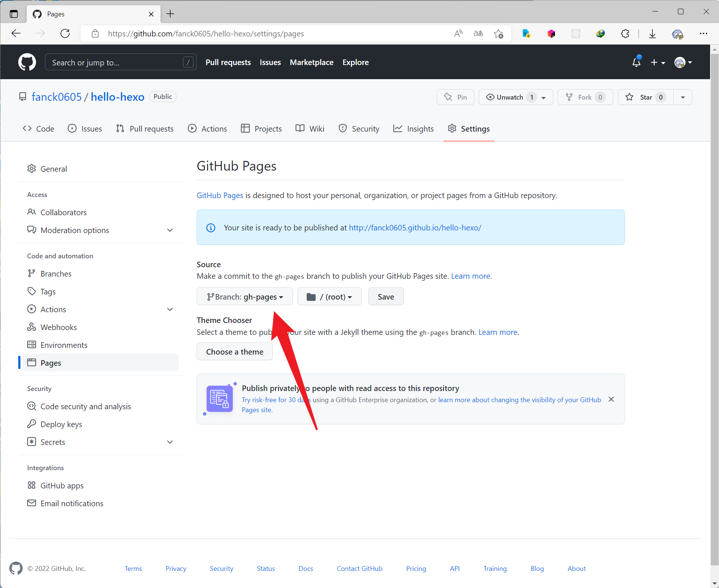Switch to the Projects tab
The image size is (719, 588).
coord(261,129)
